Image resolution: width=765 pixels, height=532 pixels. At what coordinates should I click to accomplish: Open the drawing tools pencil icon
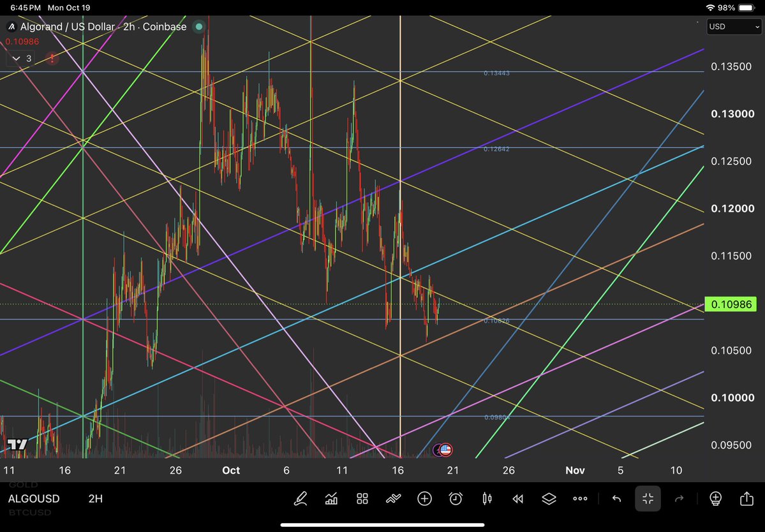click(x=301, y=498)
